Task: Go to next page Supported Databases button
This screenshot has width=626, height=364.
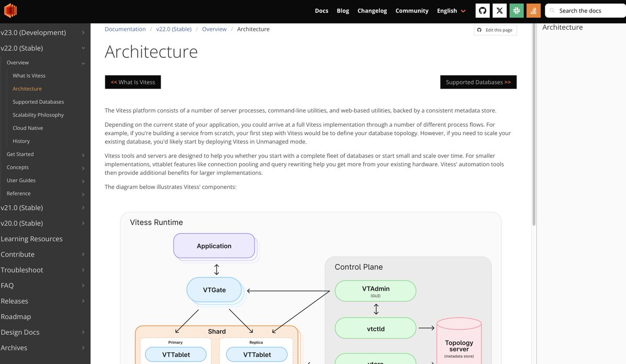Action: click(478, 82)
